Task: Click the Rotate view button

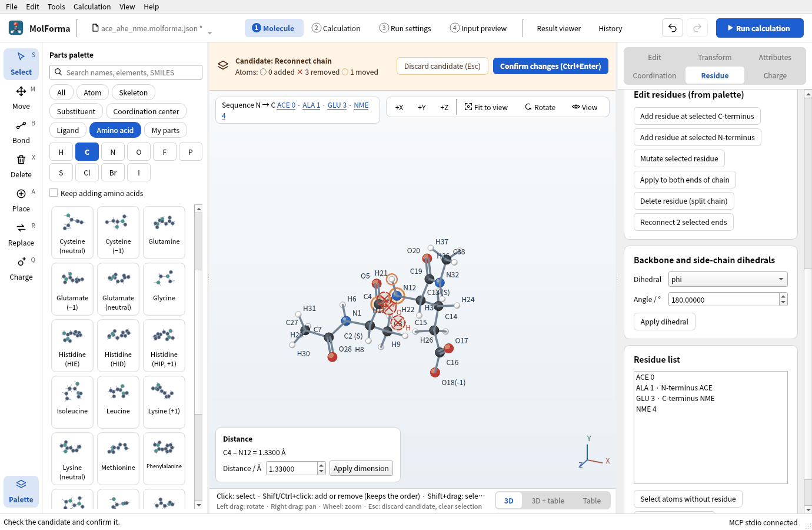Action: point(540,107)
